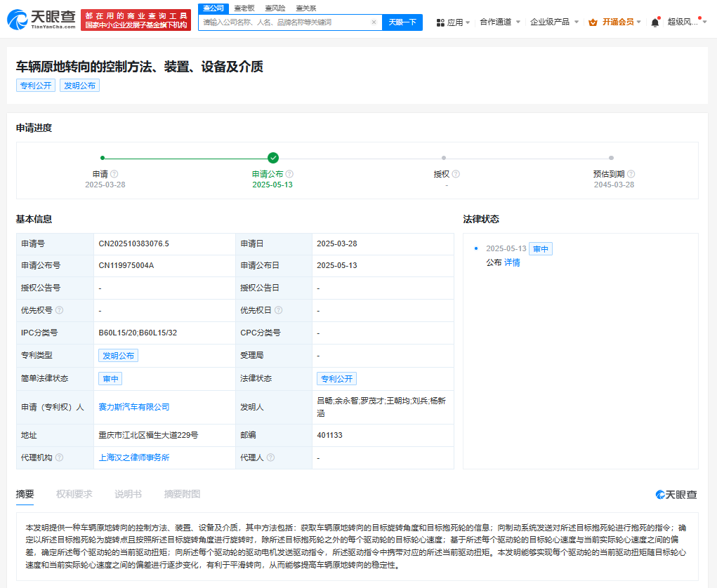
Task: Click the help icon beside 授权 step
Action: click(456, 174)
